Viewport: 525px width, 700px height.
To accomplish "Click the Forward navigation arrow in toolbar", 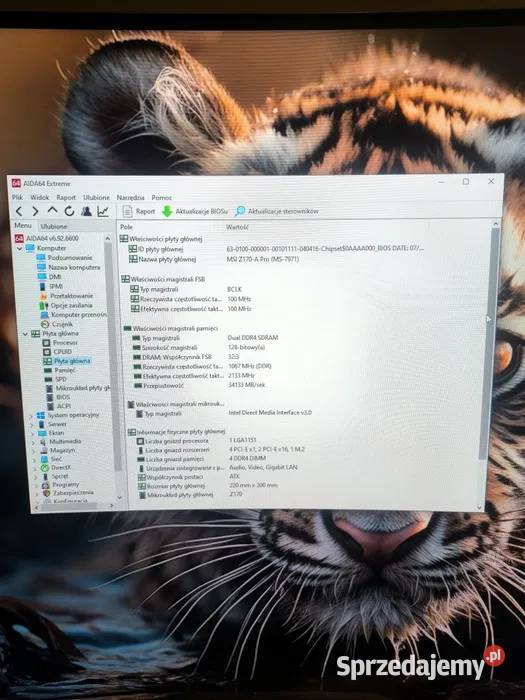I will pyautogui.click(x=35, y=211).
